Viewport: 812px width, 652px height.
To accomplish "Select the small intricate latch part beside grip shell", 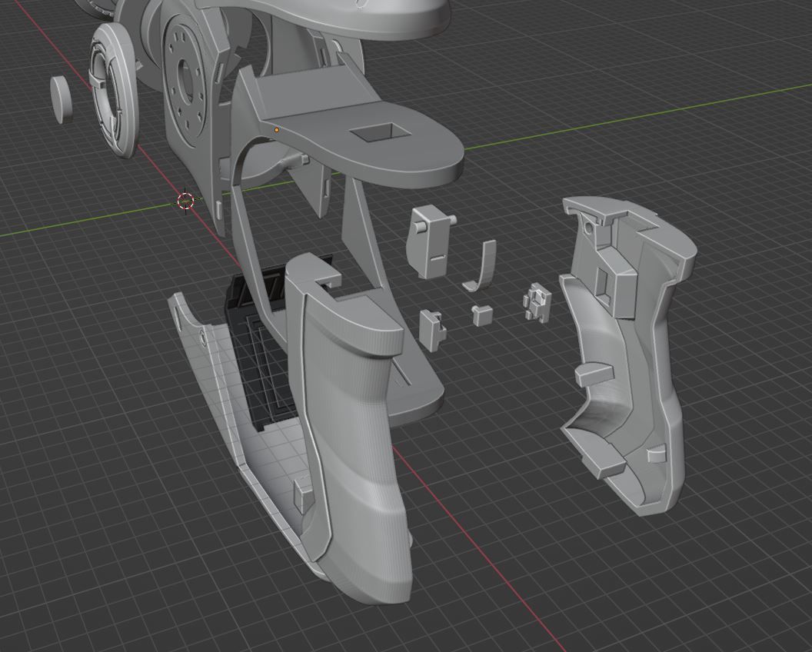I will tap(537, 303).
